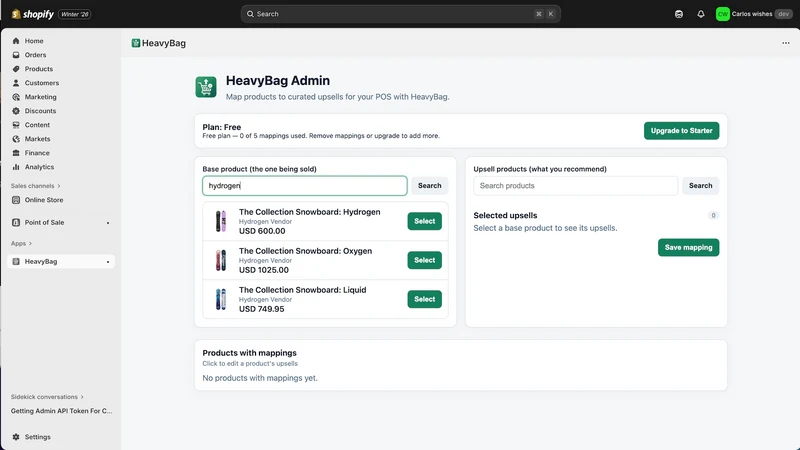The width and height of the screenshot is (800, 450).
Task: Open the Settings gear icon
Action: click(16, 437)
